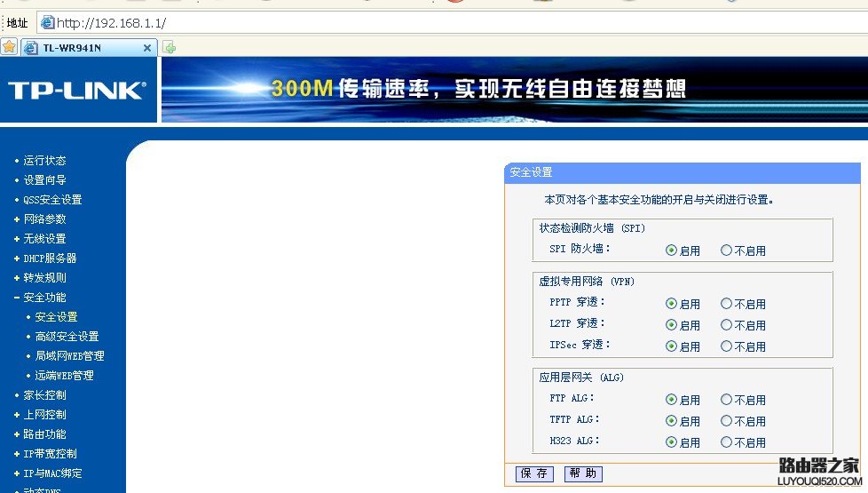Select disable for PPTP passthrough
Screen dimensions: 868x493
[726, 304]
